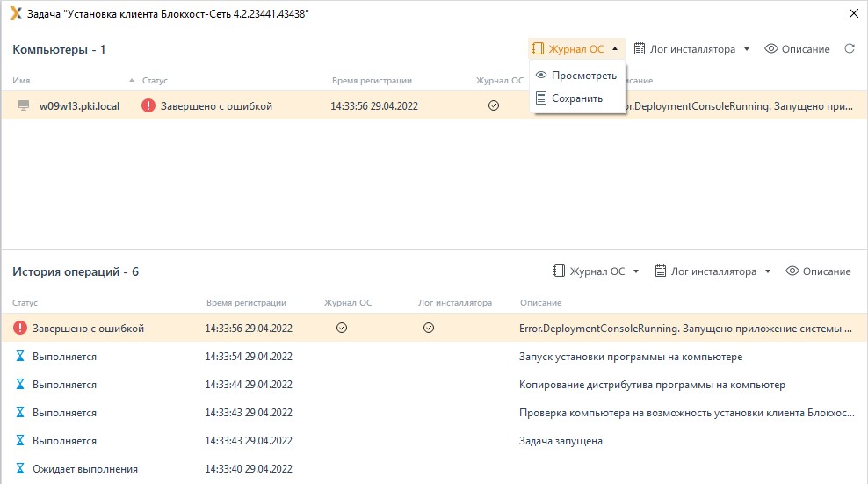Click the Завершено с ошибкой status in the computer row

(x=216, y=105)
